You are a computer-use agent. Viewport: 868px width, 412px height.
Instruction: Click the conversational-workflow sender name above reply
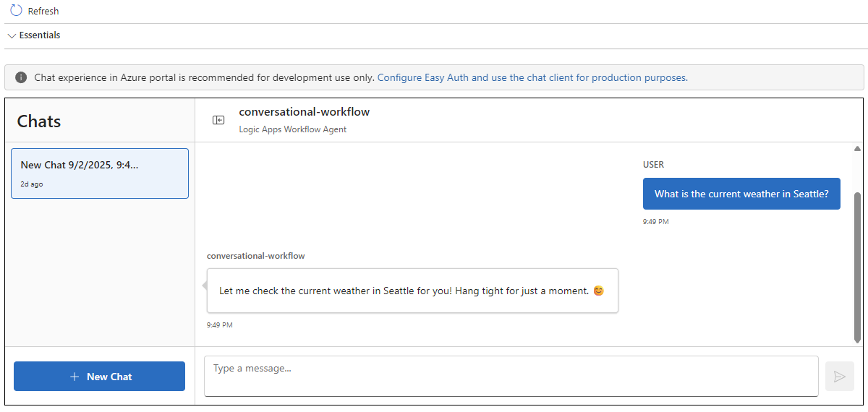pos(256,256)
